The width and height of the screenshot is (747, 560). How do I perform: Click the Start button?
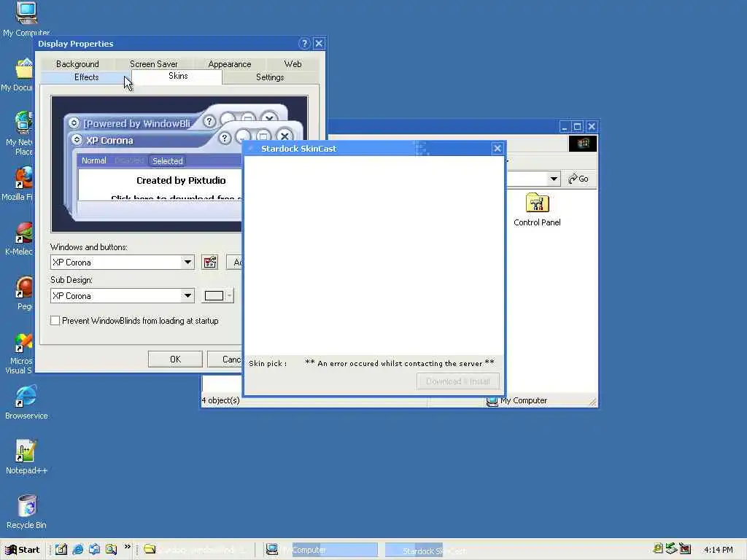click(x=23, y=550)
